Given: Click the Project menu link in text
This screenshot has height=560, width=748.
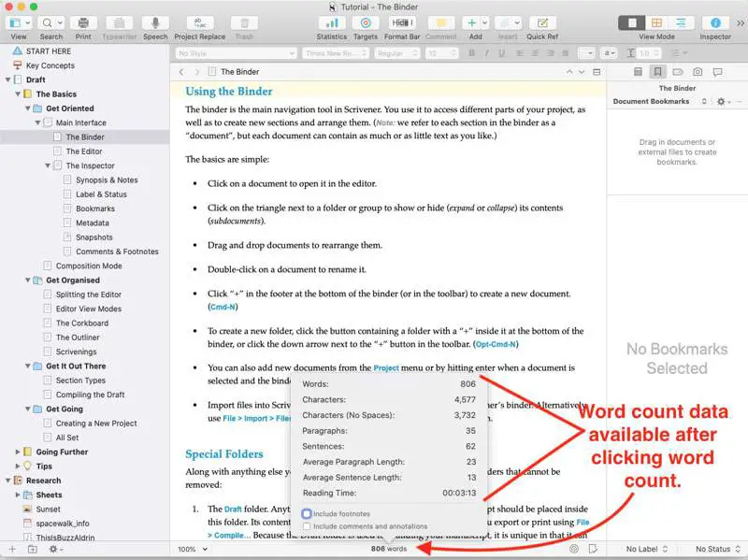Looking at the screenshot, I should (386, 367).
